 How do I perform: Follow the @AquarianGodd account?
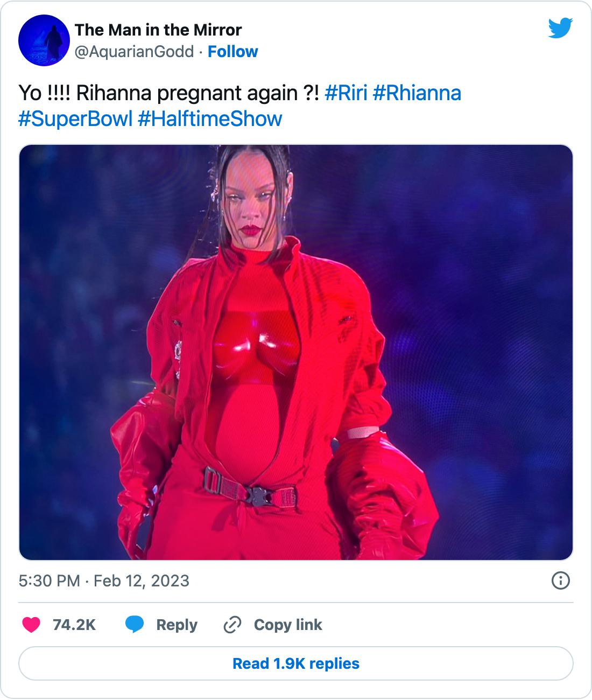pyautogui.click(x=232, y=52)
